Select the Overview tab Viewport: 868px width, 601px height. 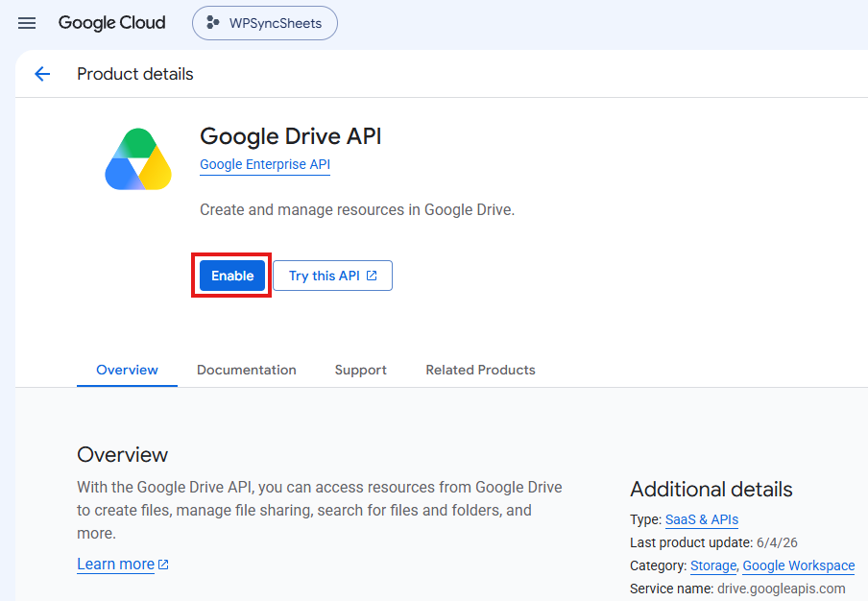click(127, 370)
